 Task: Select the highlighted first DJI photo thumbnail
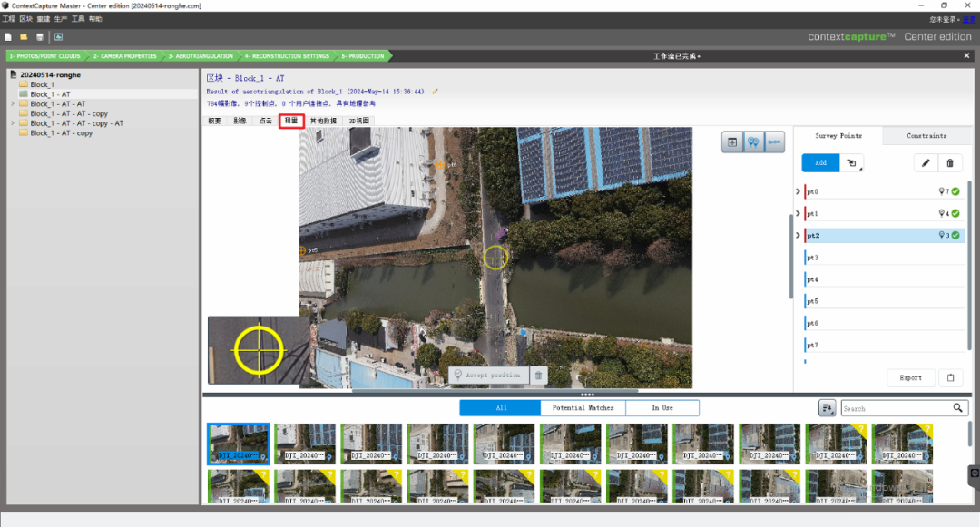239,444
